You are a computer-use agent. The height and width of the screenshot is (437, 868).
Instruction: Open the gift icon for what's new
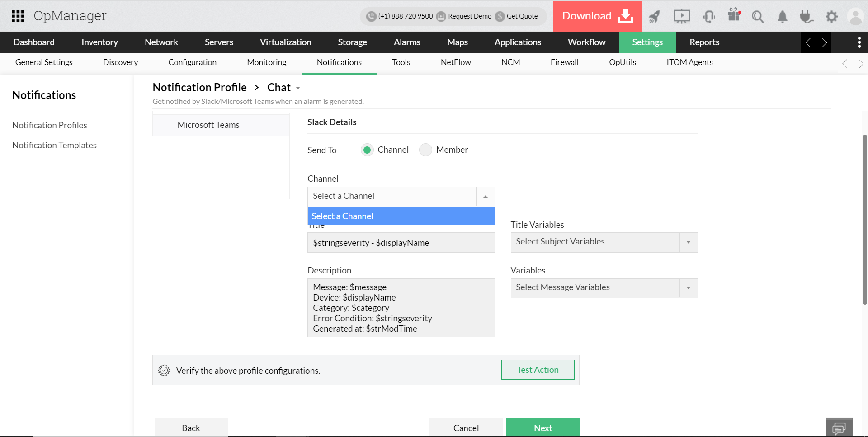click(x=734, y=16)
